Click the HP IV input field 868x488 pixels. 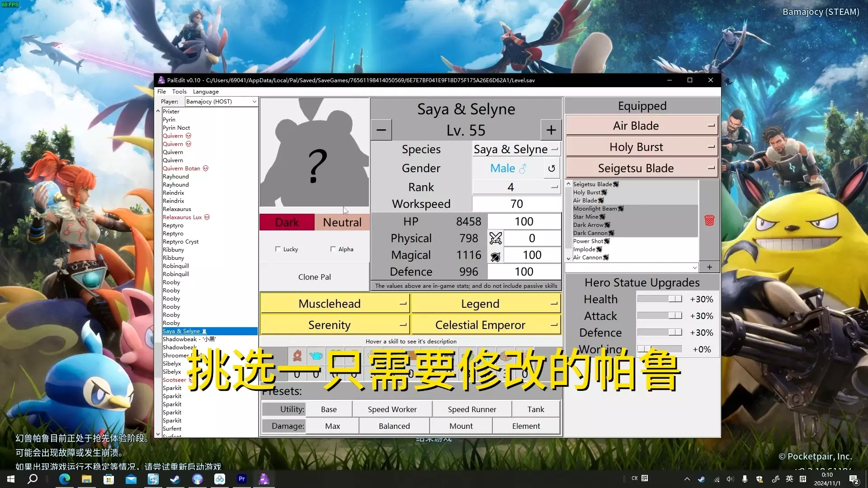(524, 221)
